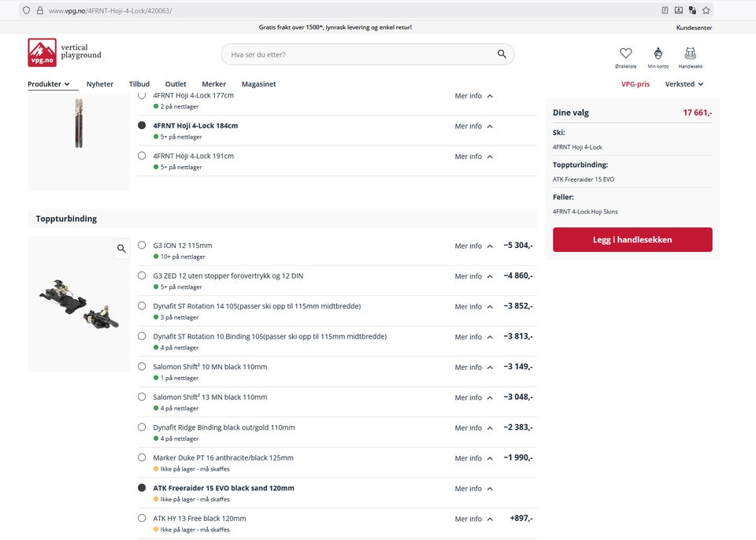Click the 4FRNT Hoji ski thumbnail image
Viewport: 756px width, 540px height.
[79, 124]
